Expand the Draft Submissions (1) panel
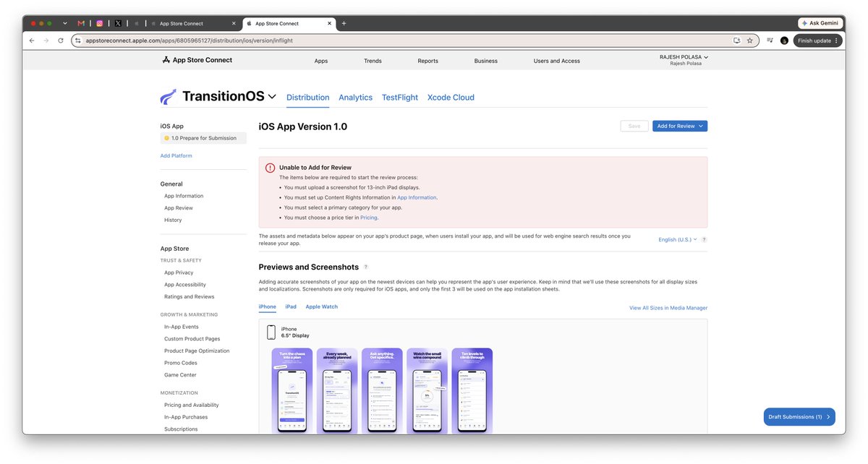Viewport: 868px width, 464px height. coord(799,417)
